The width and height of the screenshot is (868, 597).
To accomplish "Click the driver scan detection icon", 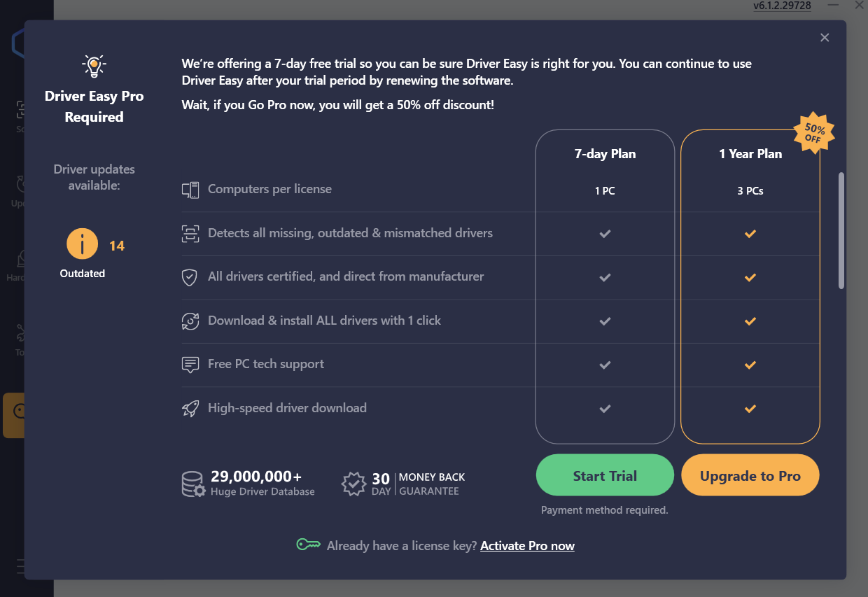I will [190, 234].
